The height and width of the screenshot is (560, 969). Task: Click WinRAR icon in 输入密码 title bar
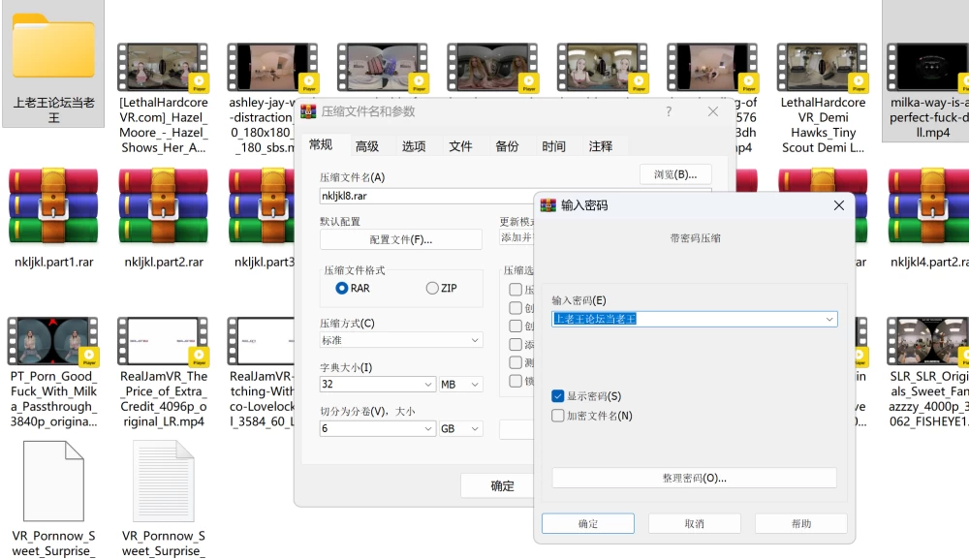548,205
